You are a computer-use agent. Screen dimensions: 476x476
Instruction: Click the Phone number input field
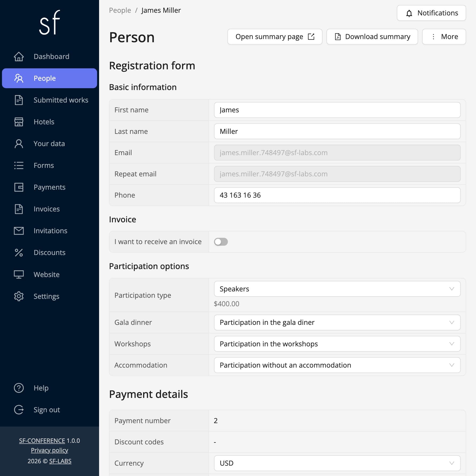(337, 195)
